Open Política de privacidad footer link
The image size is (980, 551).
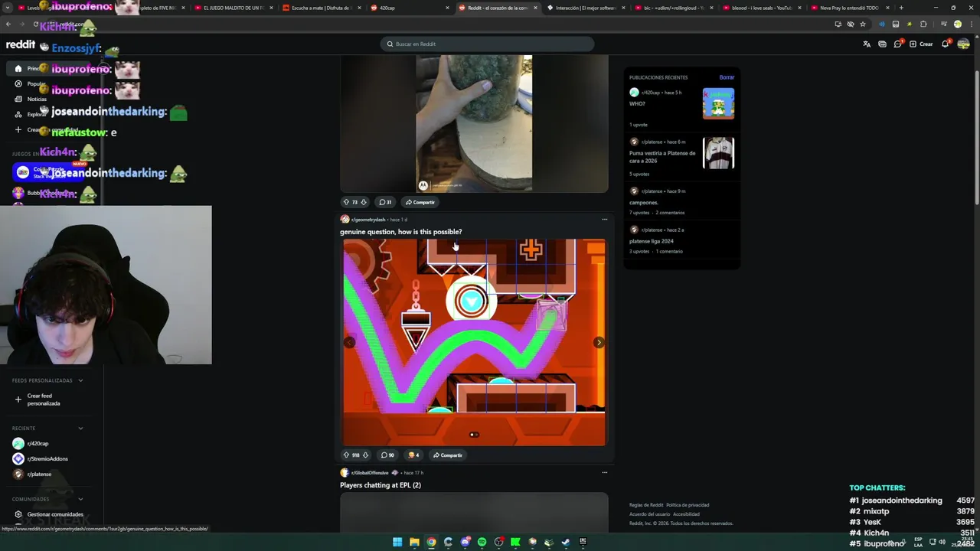(x=688, y=505)
